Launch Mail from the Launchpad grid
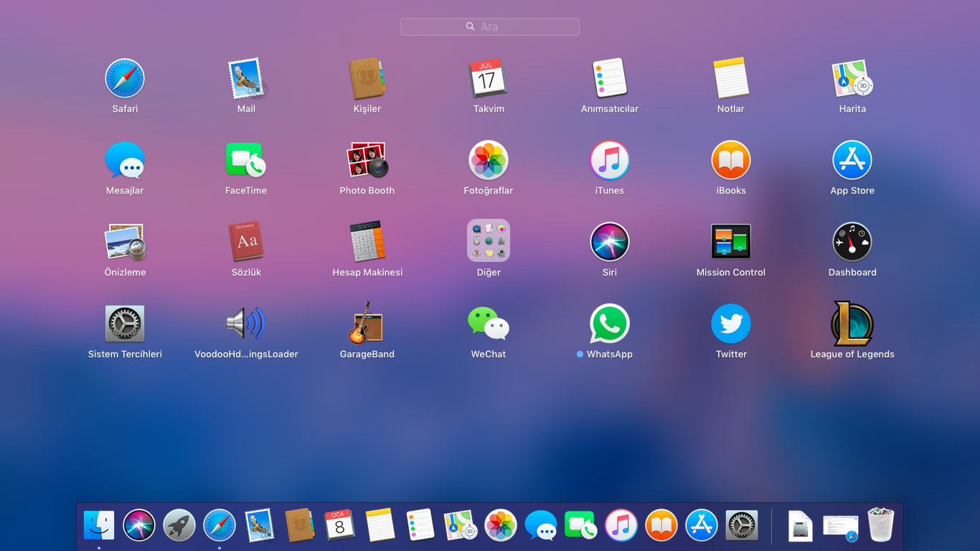The image size is (980, 551). [246, 79]
